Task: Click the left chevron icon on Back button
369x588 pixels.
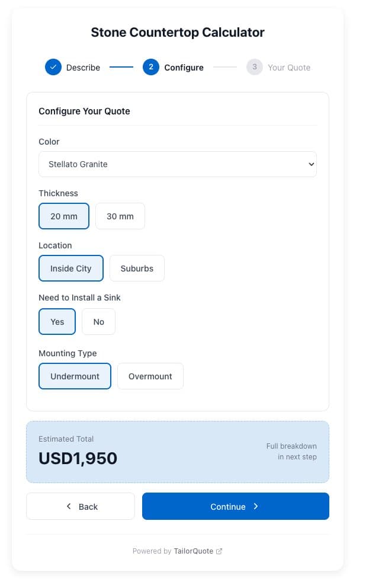Action: tap(69, 506)
